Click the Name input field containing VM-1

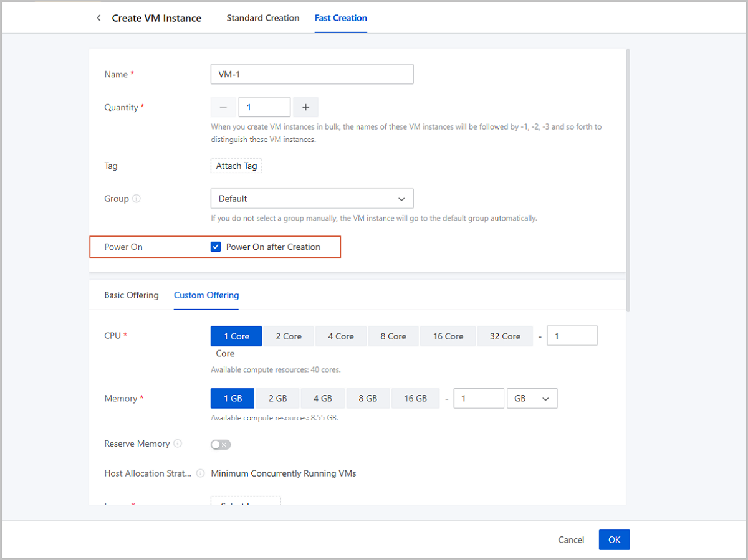pos(312,74)
